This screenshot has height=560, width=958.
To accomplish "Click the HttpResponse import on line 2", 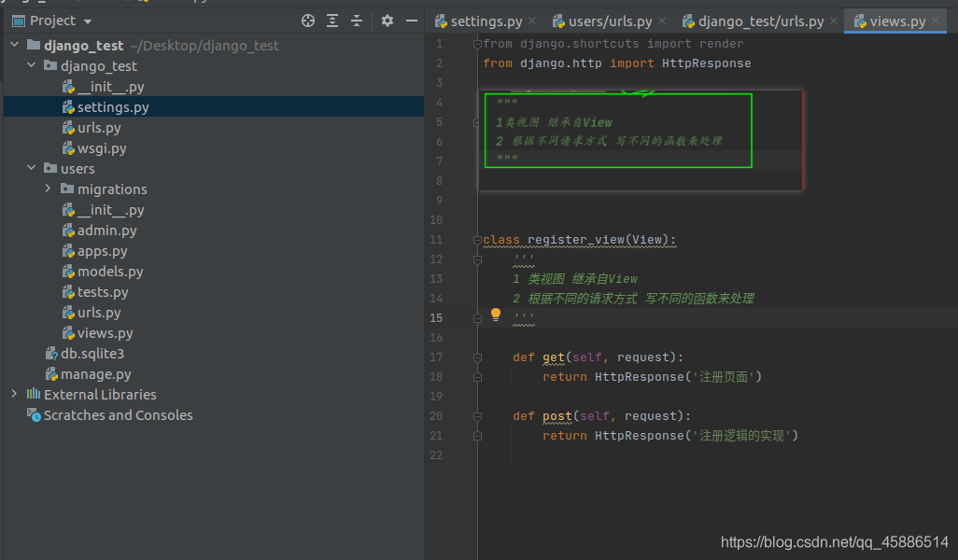I will (x=706, y=63).
